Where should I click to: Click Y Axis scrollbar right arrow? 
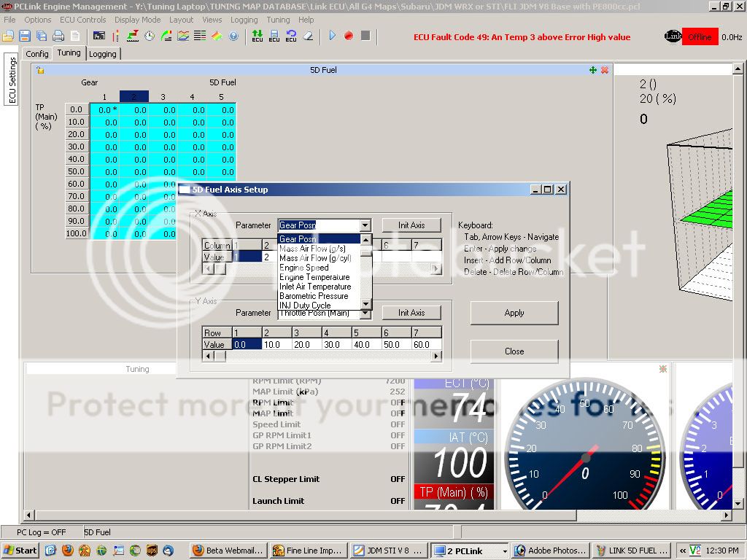(x=436, y=356)
